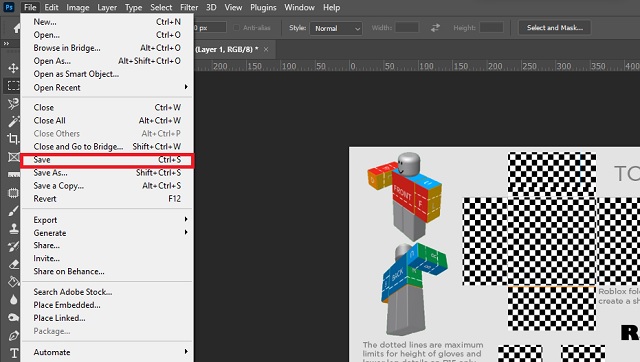Choose New... in the File menu
Screen dimensions: 640x362
[107, 22]
